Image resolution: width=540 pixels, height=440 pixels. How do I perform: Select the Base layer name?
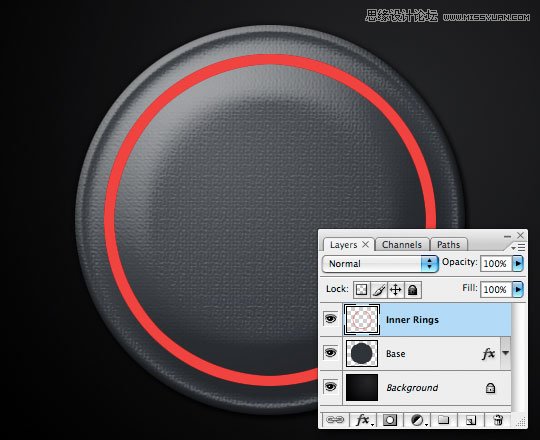395,354
